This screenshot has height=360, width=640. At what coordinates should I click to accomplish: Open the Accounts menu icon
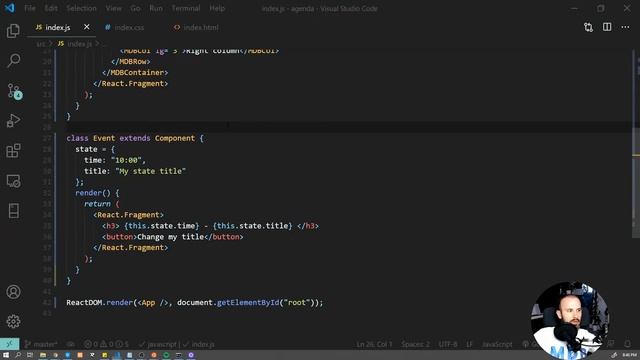(13, 292)
